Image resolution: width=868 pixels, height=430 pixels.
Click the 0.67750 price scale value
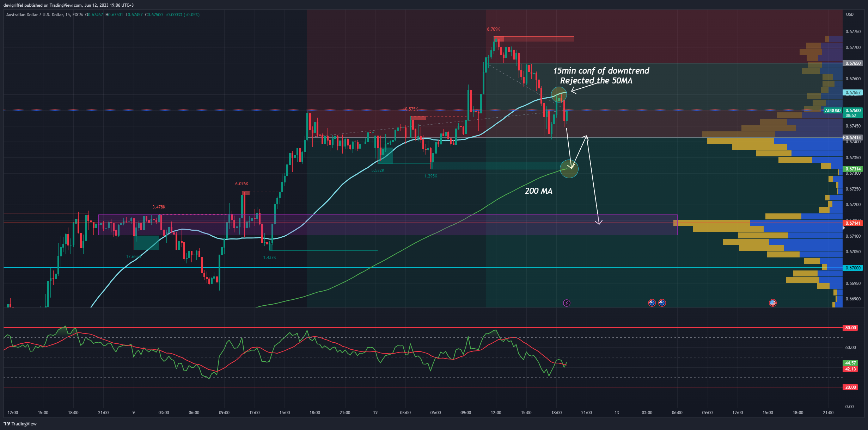point(853,32)
